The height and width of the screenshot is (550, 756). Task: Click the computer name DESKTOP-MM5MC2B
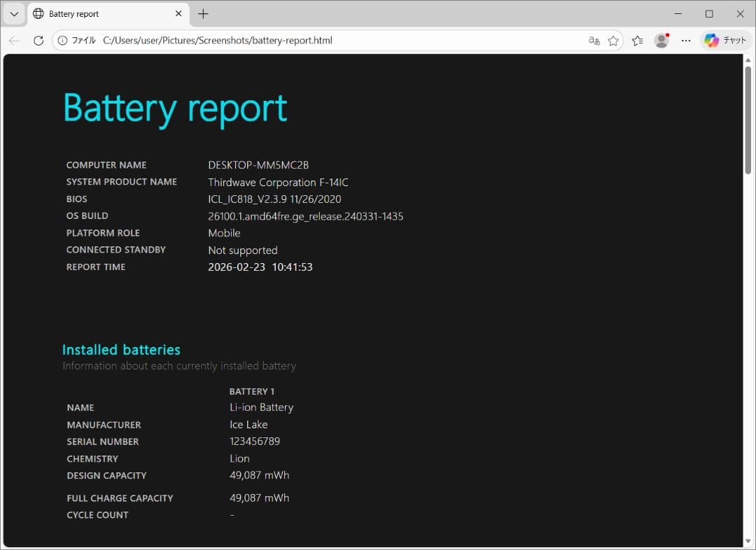(258, 165)
